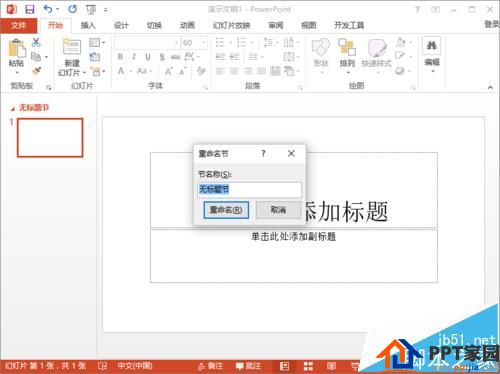Toggle text Shadow formatting
The image size is (500, 374).
[162, 57]
